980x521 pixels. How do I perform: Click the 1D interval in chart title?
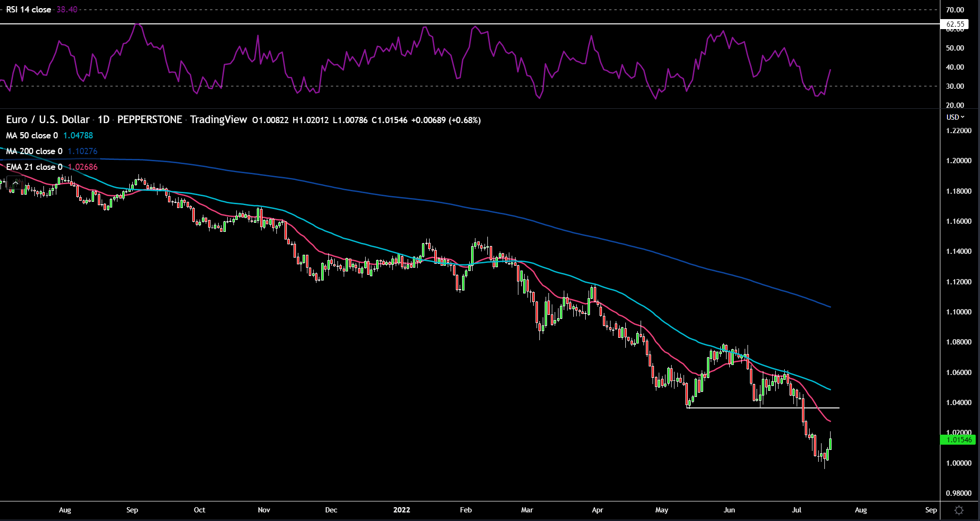tap(104, 120)
